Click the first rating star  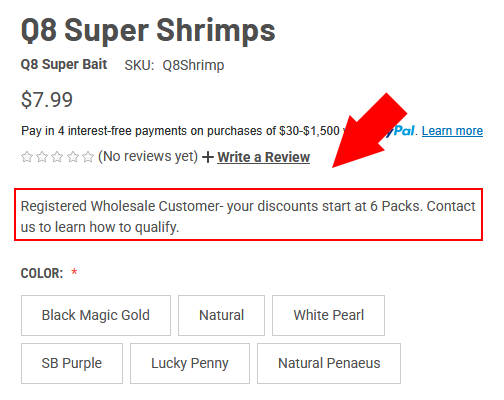[27, 157]
